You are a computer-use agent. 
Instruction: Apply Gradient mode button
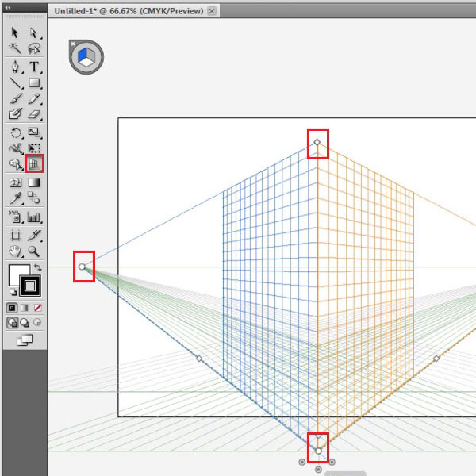(x=25, y=308)
